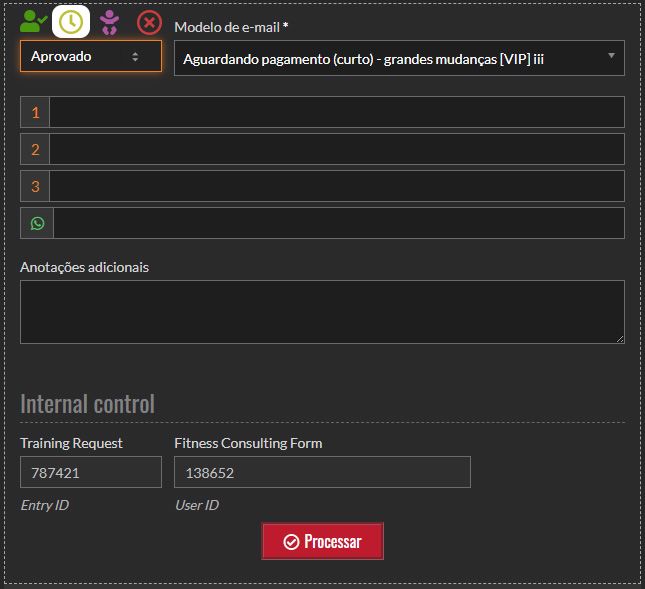Image resolution: width=645 pixels, height=589 pixels.
Task: Open the Aprovado status dropdown
Action: tap(90, 56)
